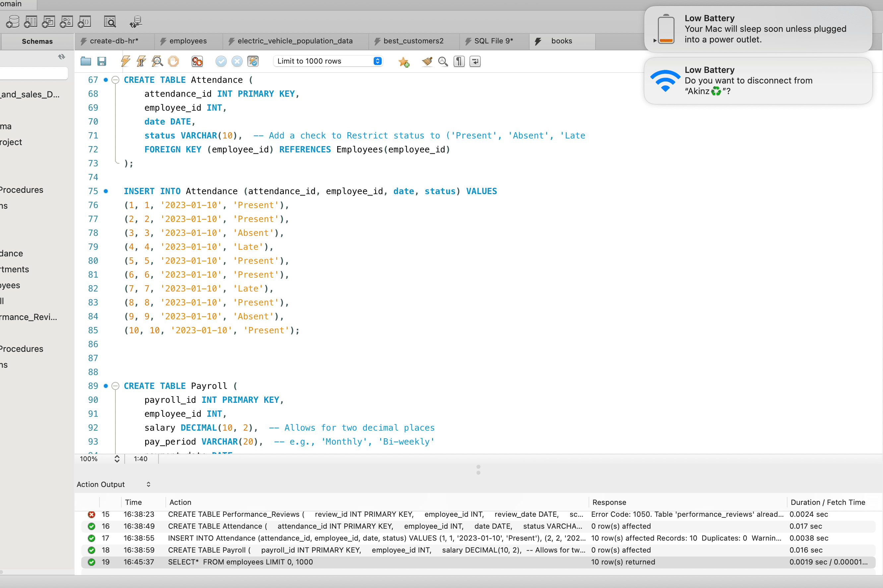Execute the statement under the cursor
The height and width of the screenshot is (588, 883).
[x=141, y=61]
